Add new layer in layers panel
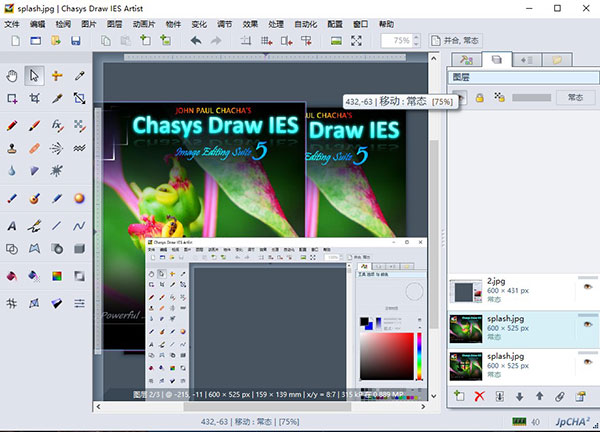This screenshot has height=432, width=600. pos(459,396)
